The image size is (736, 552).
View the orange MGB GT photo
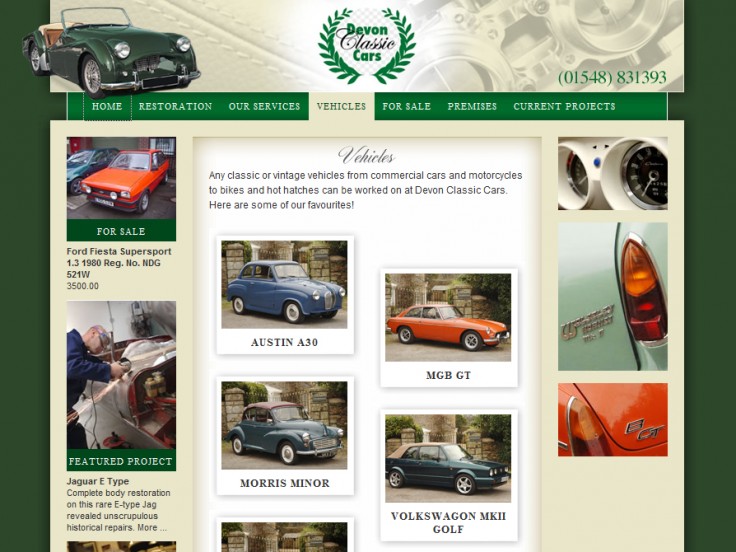(448, 317)
